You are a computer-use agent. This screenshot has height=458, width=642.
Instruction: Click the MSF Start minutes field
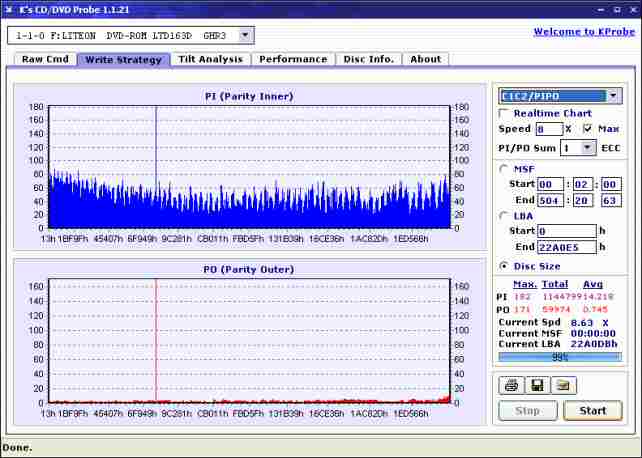click(550, 184)
